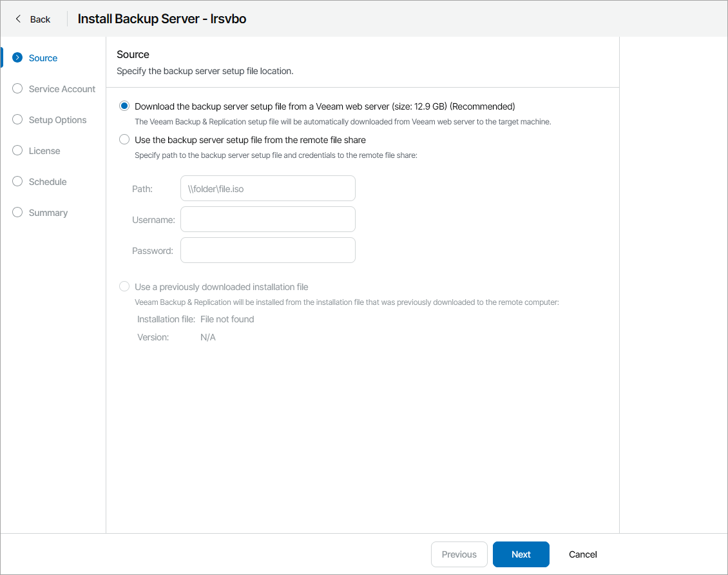Viewport: 728px width, 575px height.
Task: Click the Summary step circle icon
Action: tap(17, 212)
